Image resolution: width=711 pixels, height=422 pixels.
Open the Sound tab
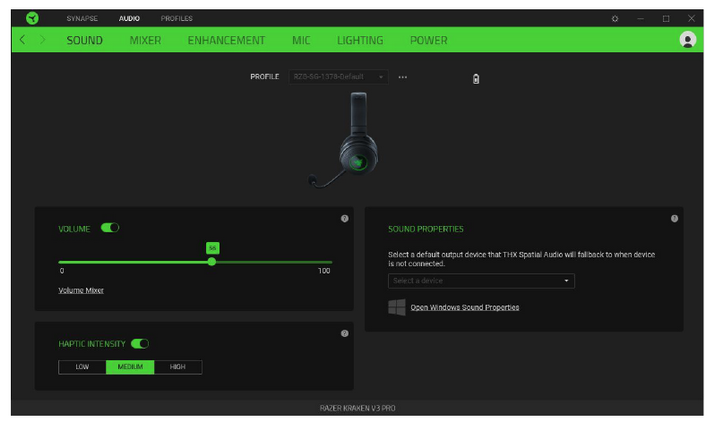point(85,40)
